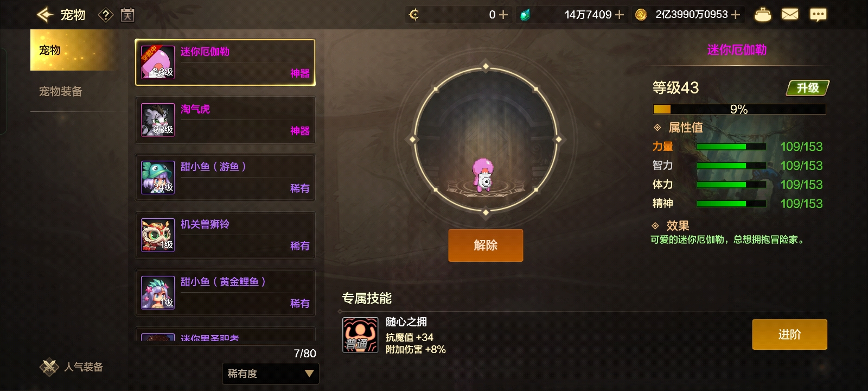Viewport: 868px width, 391px height.
Task: Add more gold coins with plus icon
Action: (x=736, y=15)
